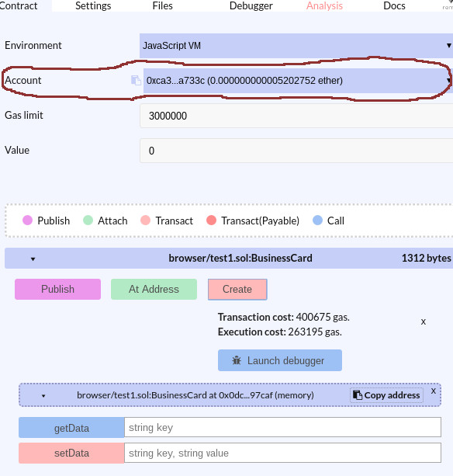The height and width of the screenshot is (476, 453).
Task: Click the green Attach legend dot
Action: (88, 221)
